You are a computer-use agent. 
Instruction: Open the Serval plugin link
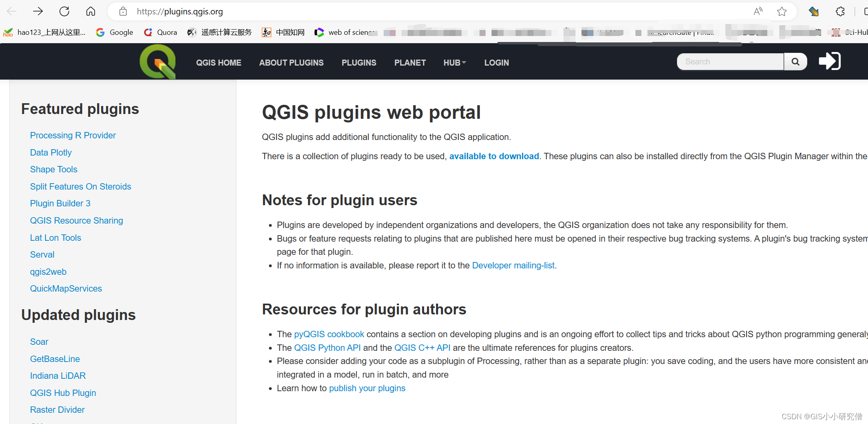tap(42, 254)
